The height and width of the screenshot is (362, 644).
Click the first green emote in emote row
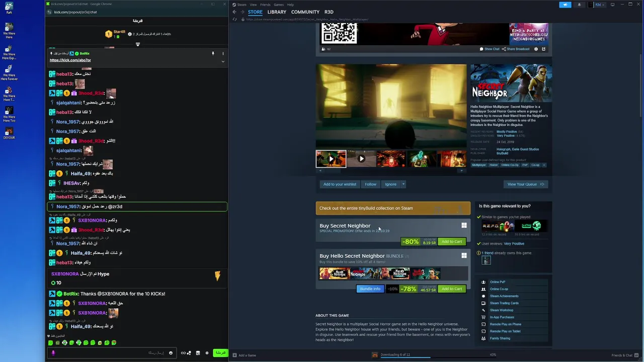(50, 343)
